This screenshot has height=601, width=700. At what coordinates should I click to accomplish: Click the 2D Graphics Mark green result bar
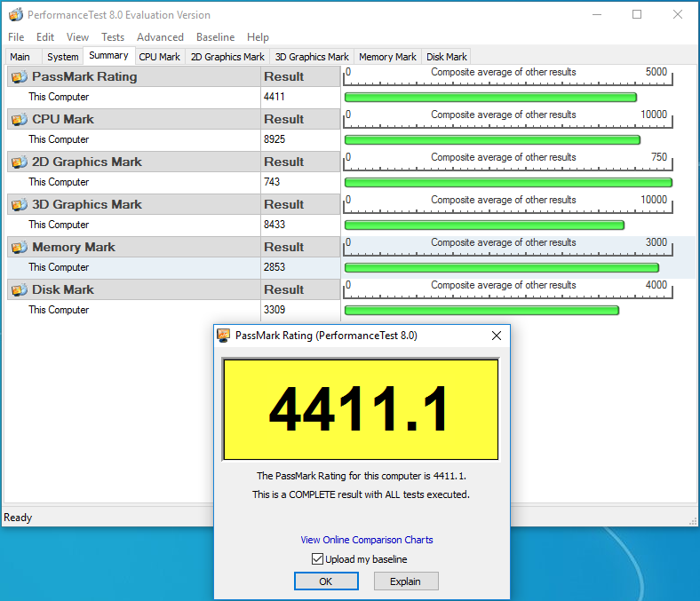508,183
